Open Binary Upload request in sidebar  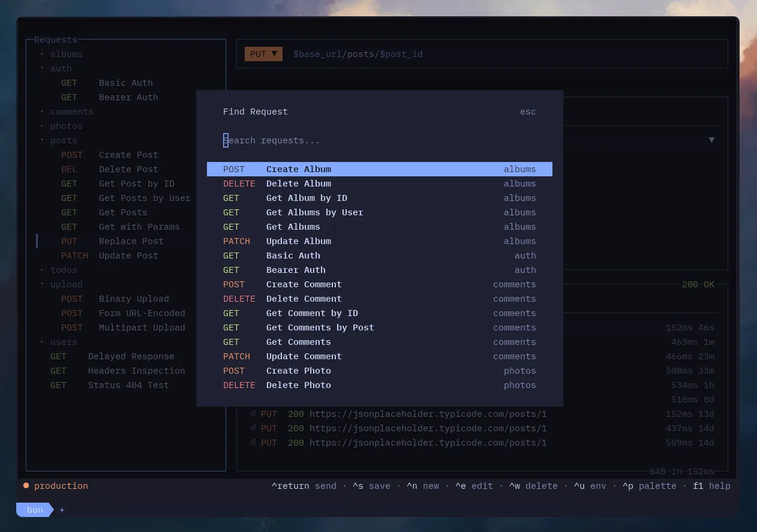click(115, 299)
